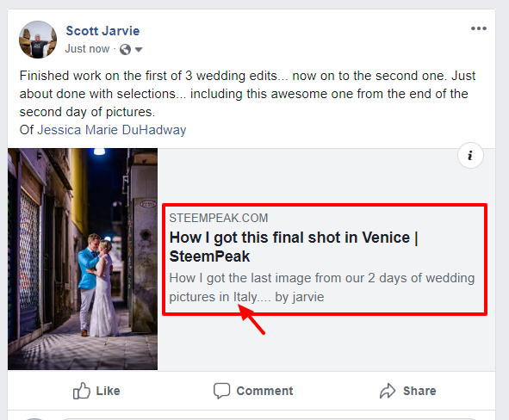Click the Share button label
The width and height of the screenshot is (509, 420).
(x=419, y=391)
